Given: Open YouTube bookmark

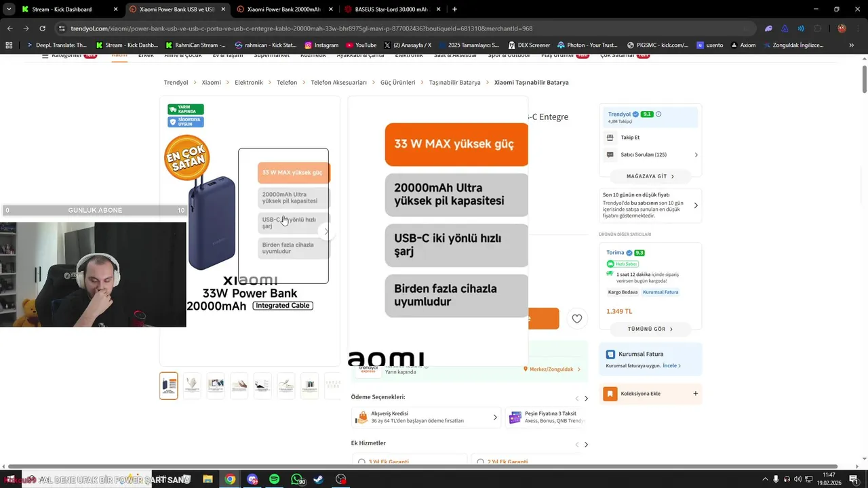Looking at the screenshot, I should point(361,45).
